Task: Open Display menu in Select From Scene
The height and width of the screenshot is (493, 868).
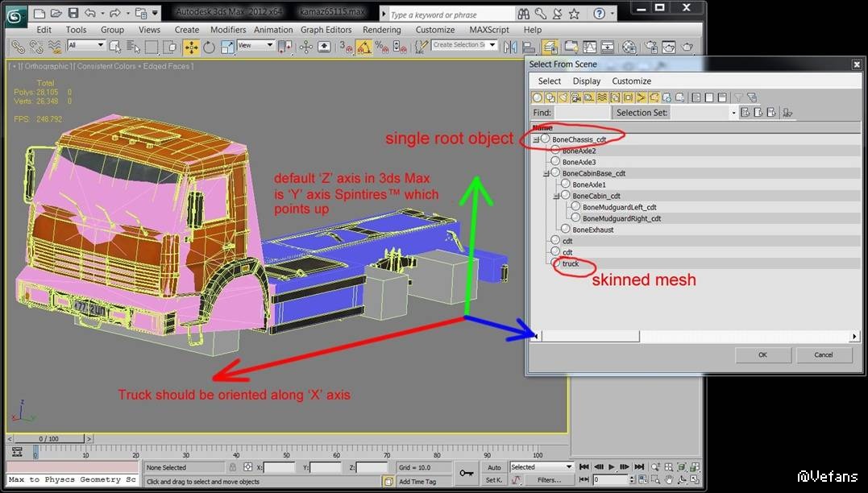Action: [586, 81]
